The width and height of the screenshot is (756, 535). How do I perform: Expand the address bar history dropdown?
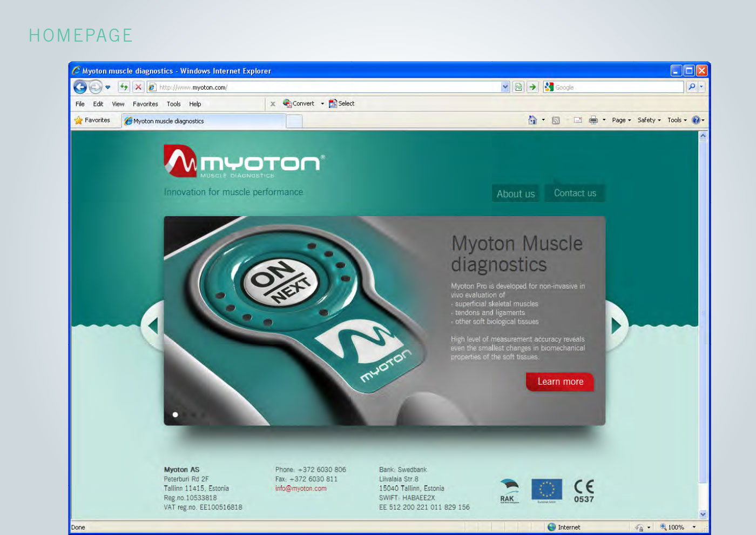pyautogui.click(x=505, y=87)
